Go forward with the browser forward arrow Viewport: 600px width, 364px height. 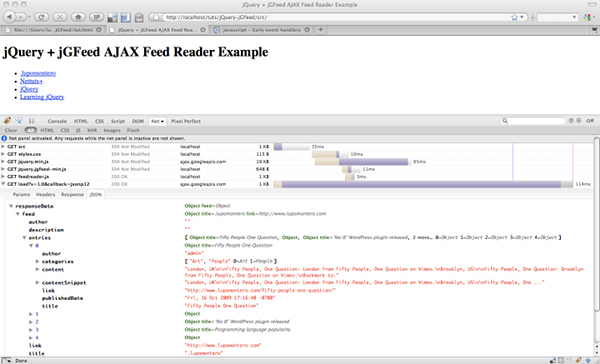[x=21, y=17]
